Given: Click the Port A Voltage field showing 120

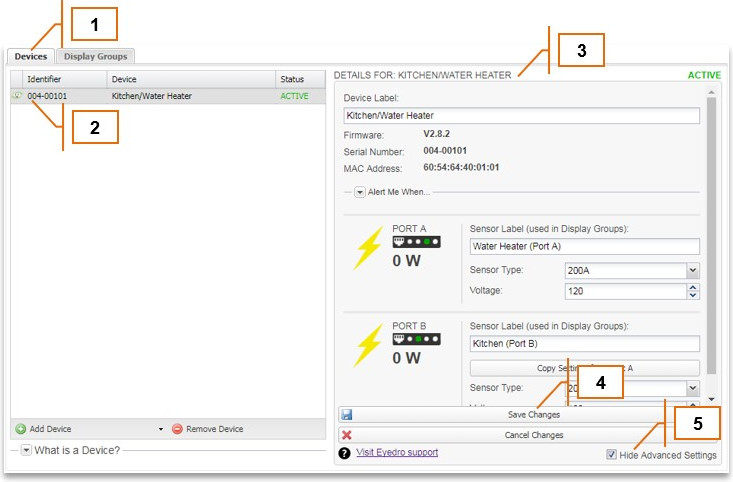Looking at the screenshot, I should [x=625, y=291].
